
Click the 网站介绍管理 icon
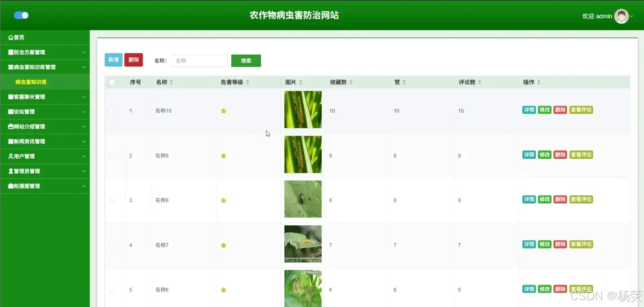coord(11,127)
